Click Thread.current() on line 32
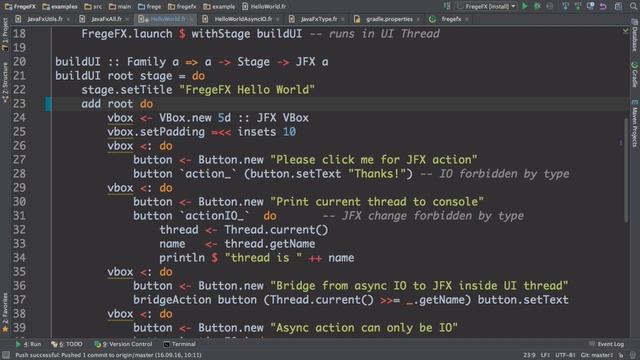Image resolution: width=640 pixels, height=360 pixels. coord(276,230)
